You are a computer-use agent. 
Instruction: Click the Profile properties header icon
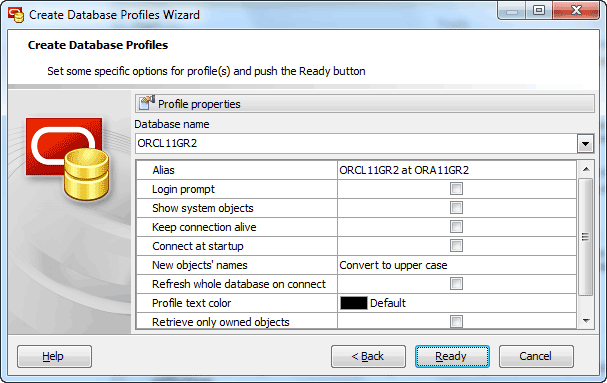(147, 103)
